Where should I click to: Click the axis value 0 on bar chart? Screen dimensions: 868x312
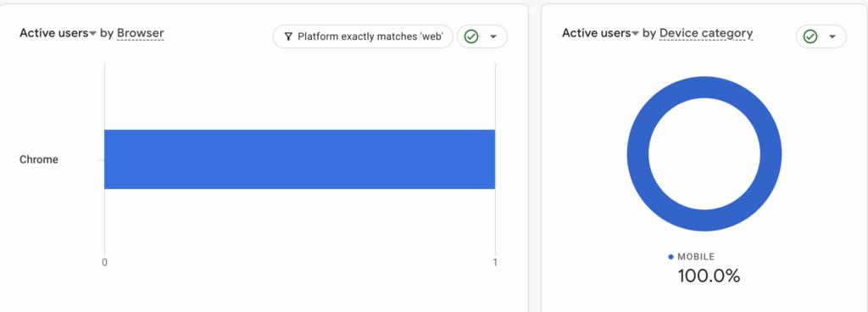104,262
